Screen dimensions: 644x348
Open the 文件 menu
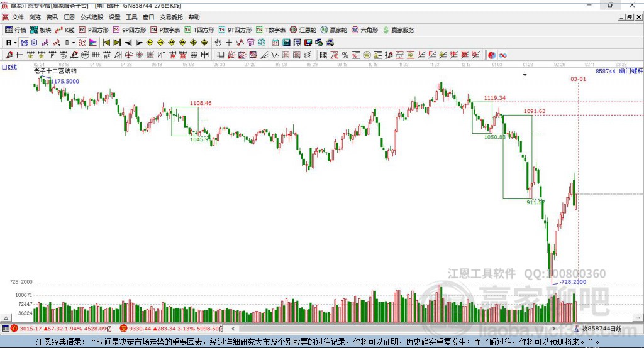pos(18,17)
